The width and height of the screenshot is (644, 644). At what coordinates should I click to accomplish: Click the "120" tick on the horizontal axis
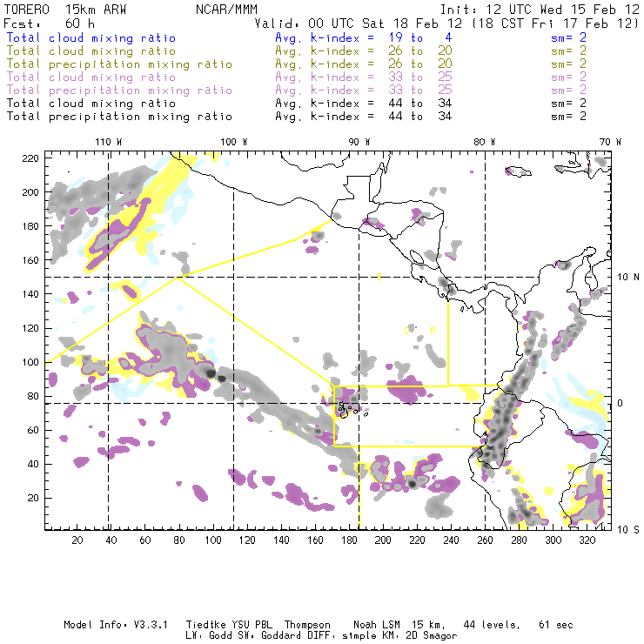247,540
